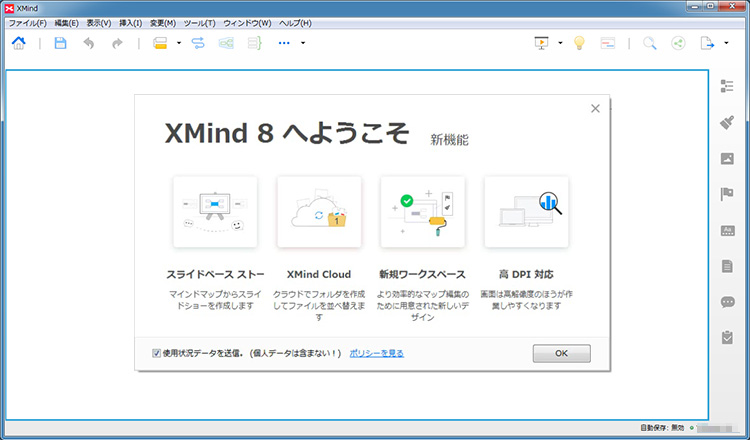
Task: Click the 新機能 label next to title
Action: click(449, 140)
